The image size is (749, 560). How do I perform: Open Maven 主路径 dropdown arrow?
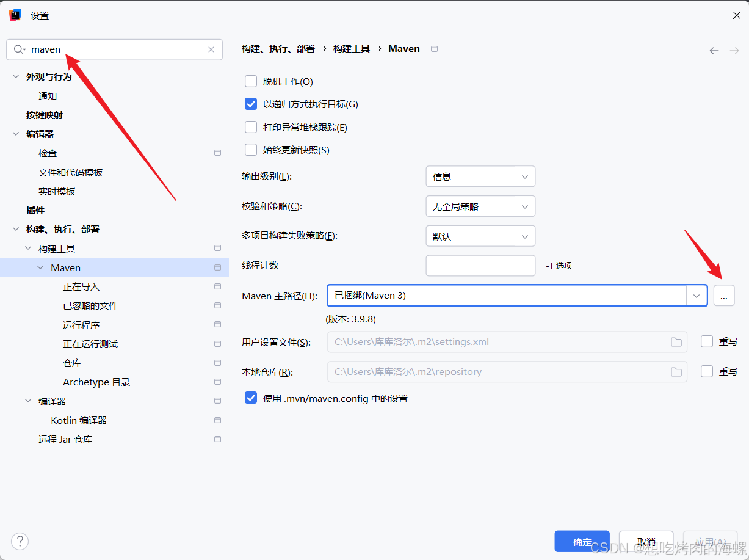[x=697, y=296]
